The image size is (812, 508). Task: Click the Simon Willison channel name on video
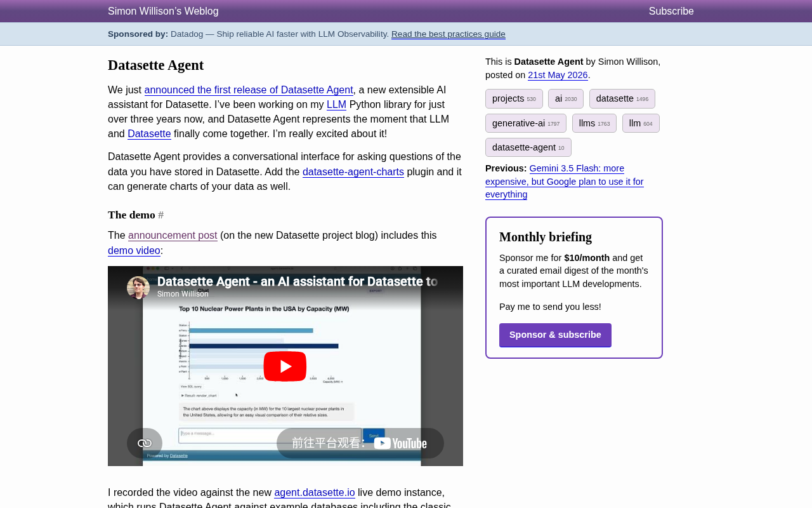(x=183, y=294)
